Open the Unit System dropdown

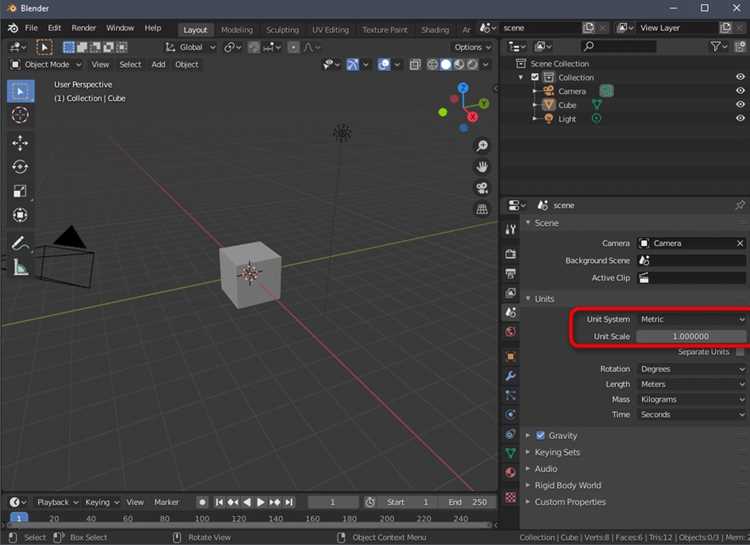[x=692, y=319]
